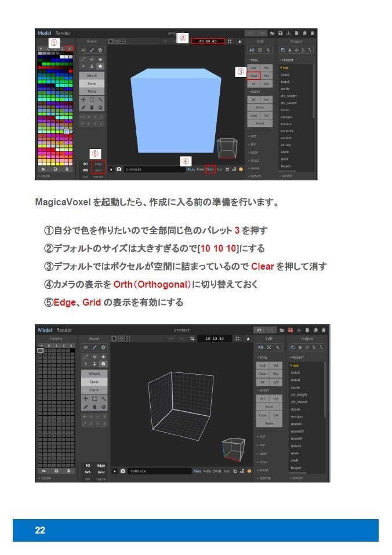
Task: Select palette tab 3 in the upper screenshot
Action: pos(70,49)
